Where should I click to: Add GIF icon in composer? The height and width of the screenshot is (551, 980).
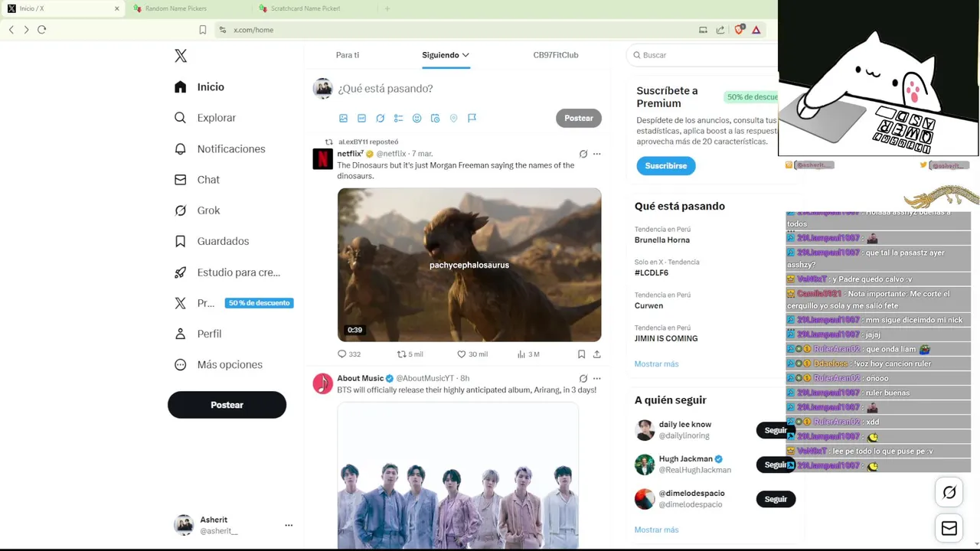pyautogui.click(x=361, y=118)
